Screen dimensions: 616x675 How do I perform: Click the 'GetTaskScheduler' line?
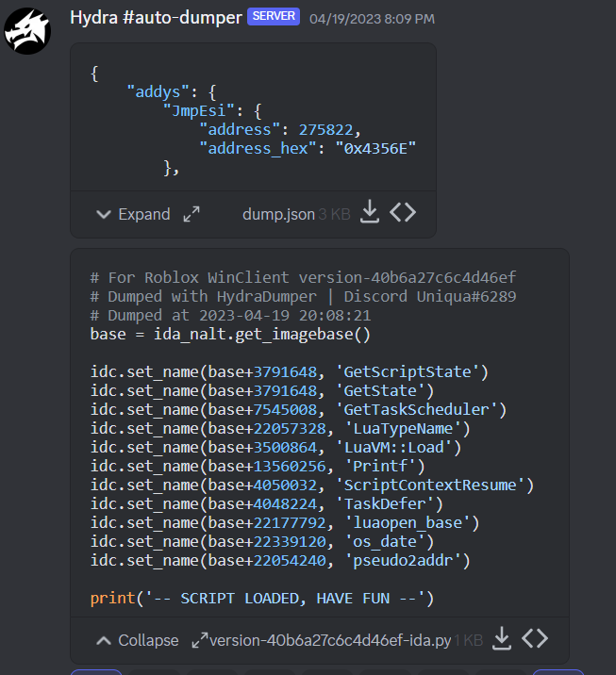[x=298, y=409]
